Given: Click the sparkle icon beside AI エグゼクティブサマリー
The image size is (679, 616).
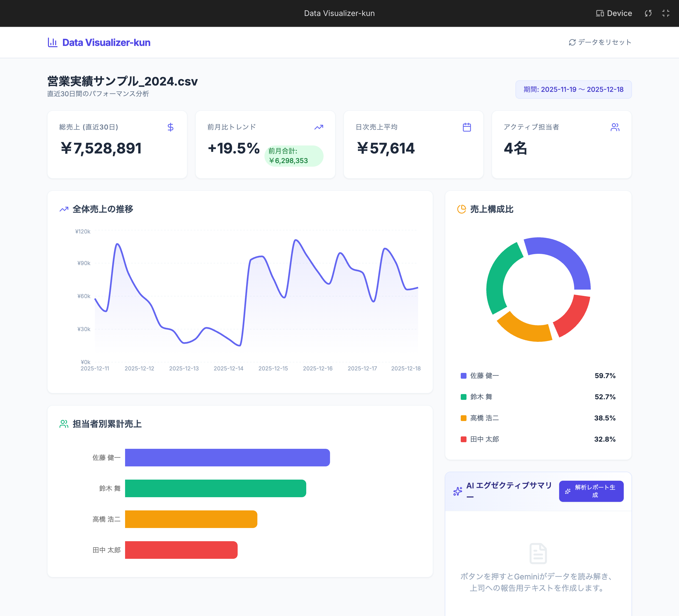Looking at the screenshot, I should pyautogui.click(x=458, y=491).
